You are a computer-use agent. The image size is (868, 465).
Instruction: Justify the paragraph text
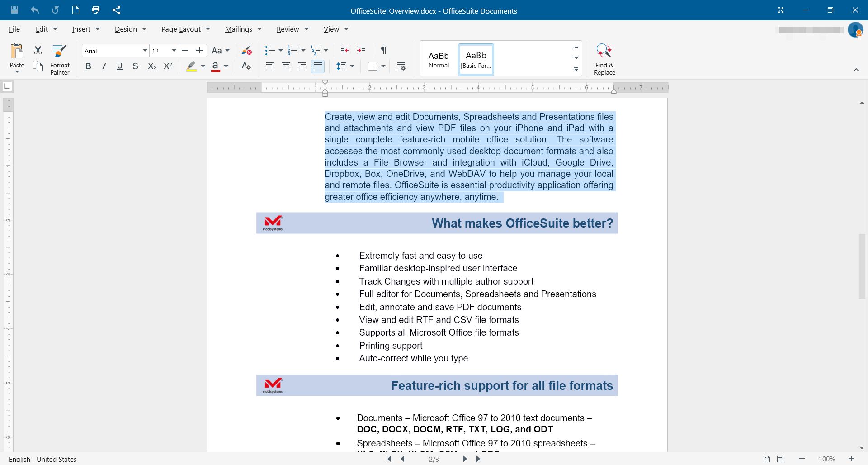318,66
